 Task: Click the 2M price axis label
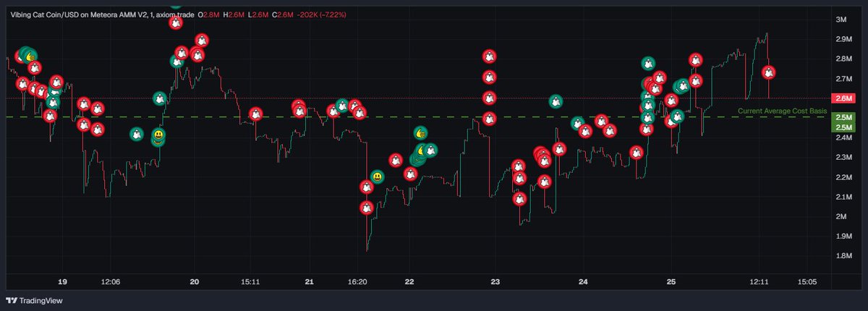[x=841, y=216]
